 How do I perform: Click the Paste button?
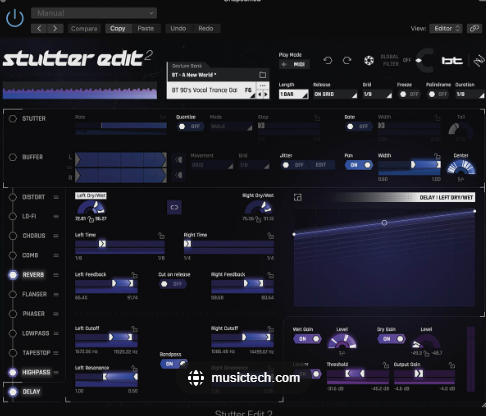point(146,29)
